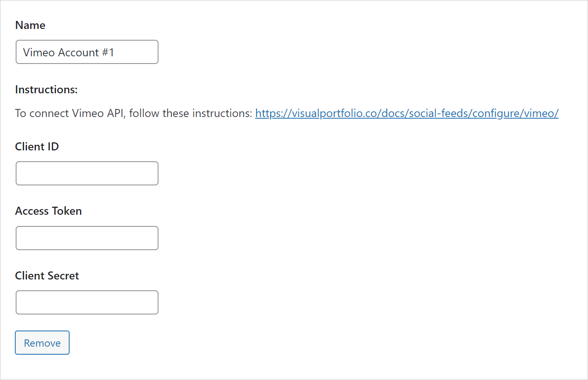This screenshot has width=588, height=380.
Task: Click the Remove button
Action: tap(42, 343)
